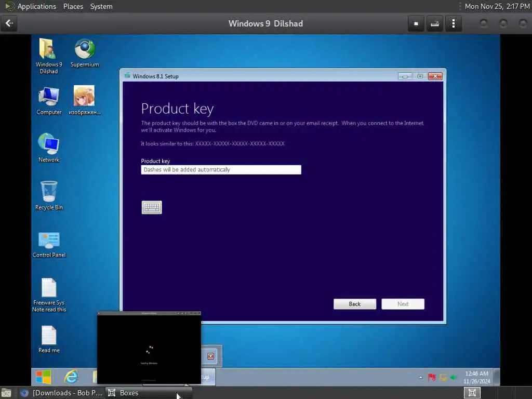Open the Windows Start button

[x=44, y=377]
